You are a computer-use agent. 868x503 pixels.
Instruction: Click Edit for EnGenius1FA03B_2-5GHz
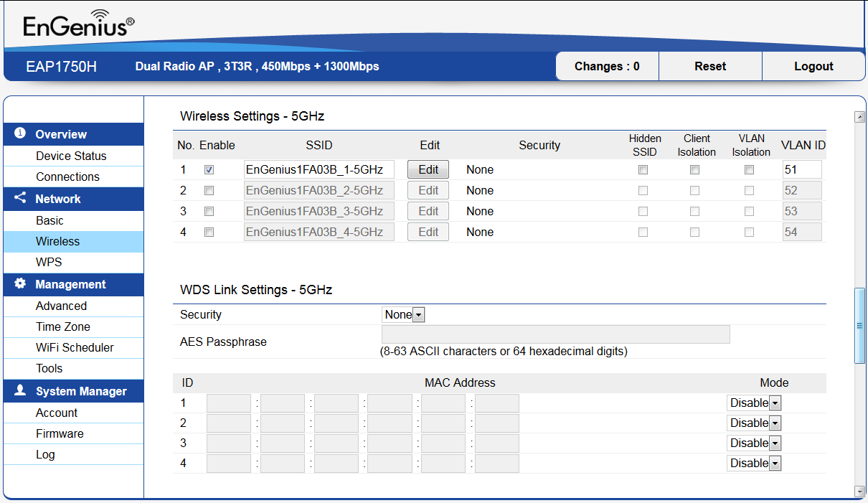click(428, 191)
